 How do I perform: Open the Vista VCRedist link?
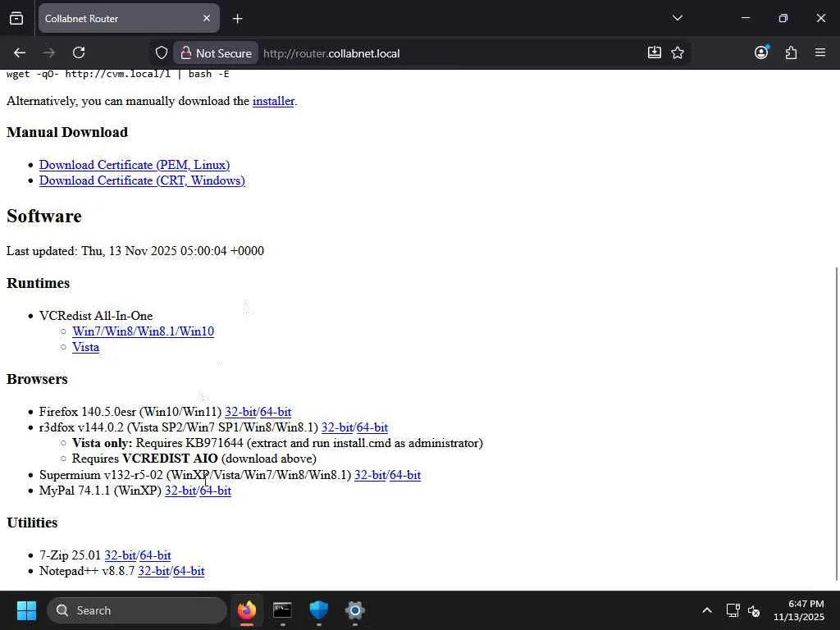(x=85, y=347)
